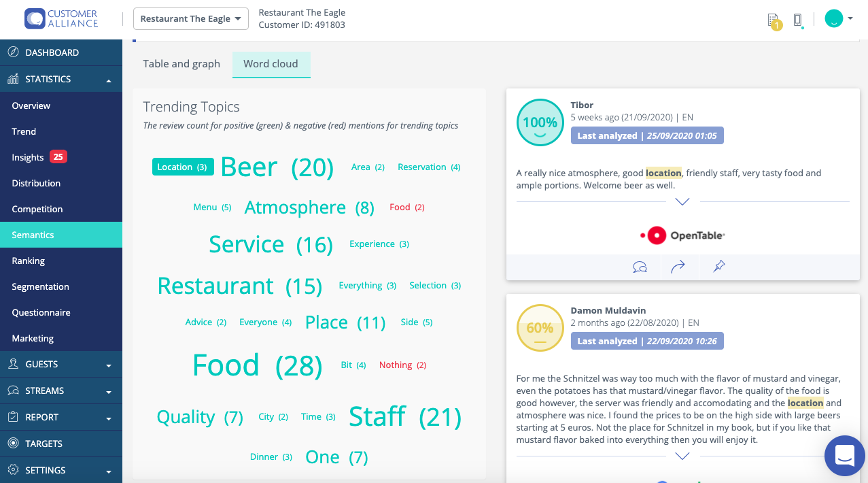The image size is (868, 483).
Task: Select the Location (3) topic tag
Action: point(183,167)
